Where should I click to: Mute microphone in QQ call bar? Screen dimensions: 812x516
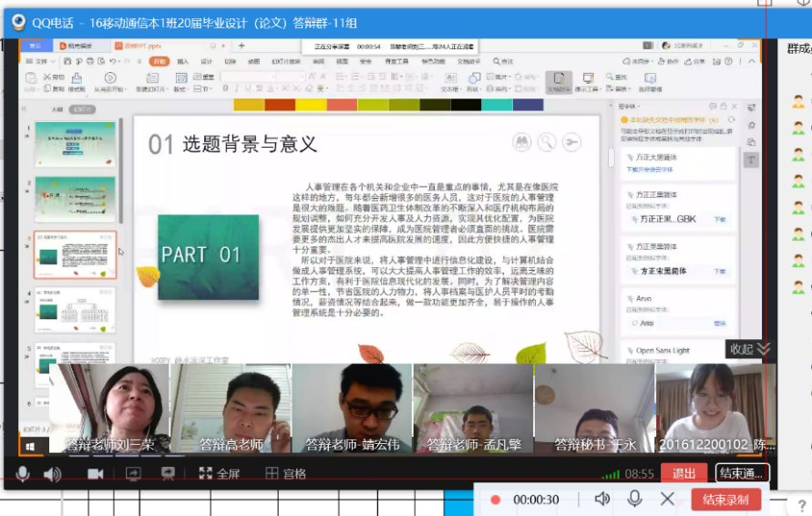tap(22, 473)
